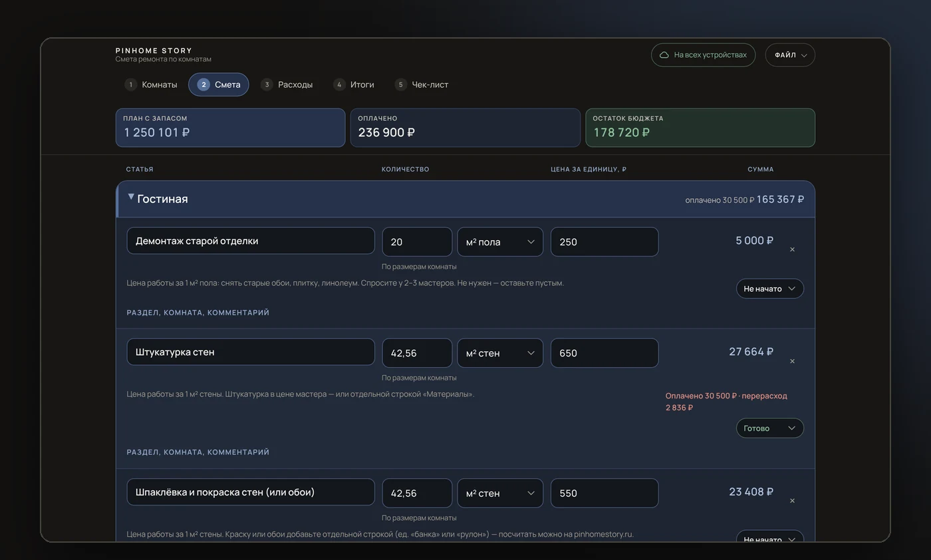The width and height of the screenshot is (931, 560).
Task: Edit the Демонтаж старой отделки name field
Action: pyautogui.click(x=251, y=241)
